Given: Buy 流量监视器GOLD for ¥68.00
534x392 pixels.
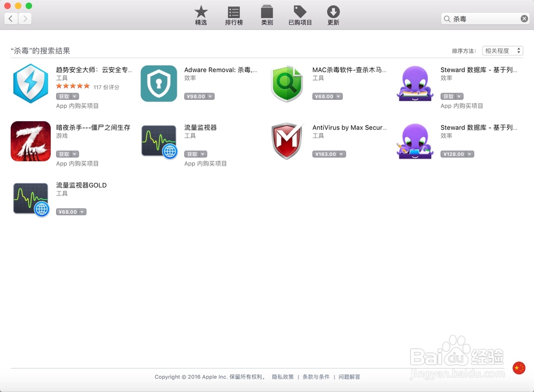Looking at the screenshot, I should [x=67, y=212].
